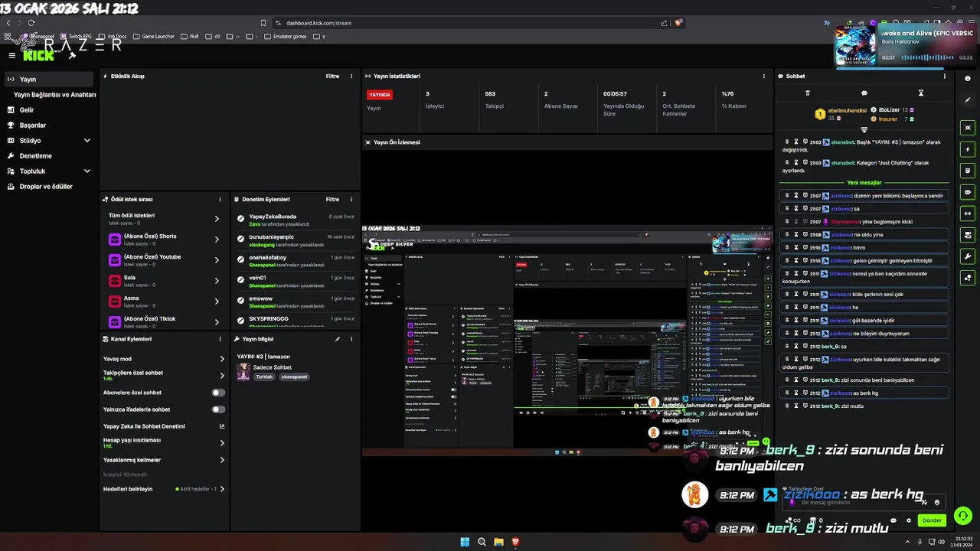Screen dimensions: 980x551
Task: Click the Sadece Sohbet category thumbnail
Action: click(x=243, y=371)
